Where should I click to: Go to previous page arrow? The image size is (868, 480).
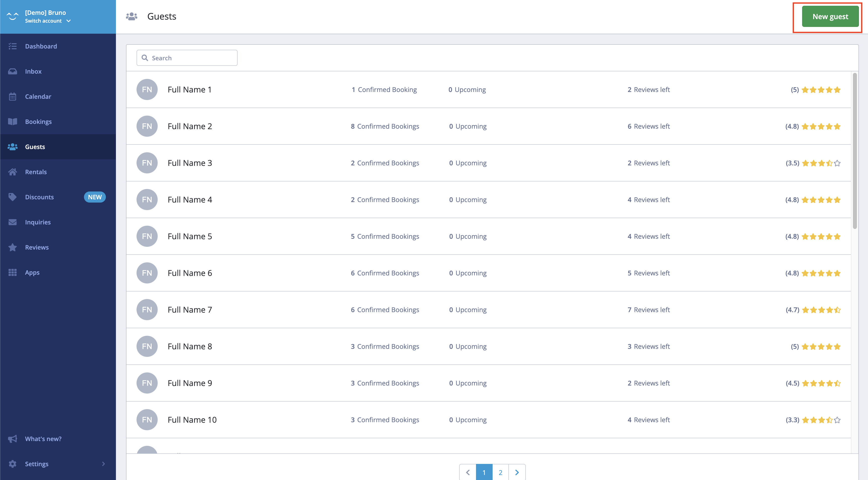click(468, 472)
